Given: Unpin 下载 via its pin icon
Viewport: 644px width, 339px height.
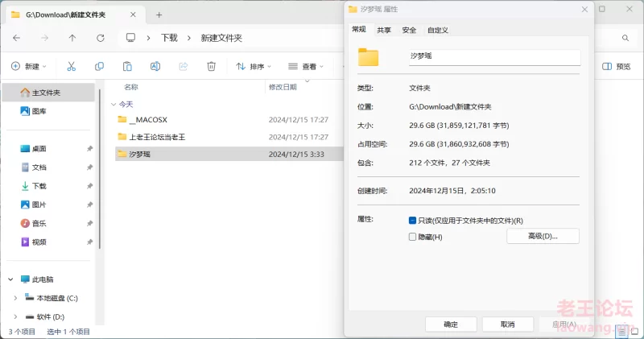Looking at the screenshot, I should 89,186.
